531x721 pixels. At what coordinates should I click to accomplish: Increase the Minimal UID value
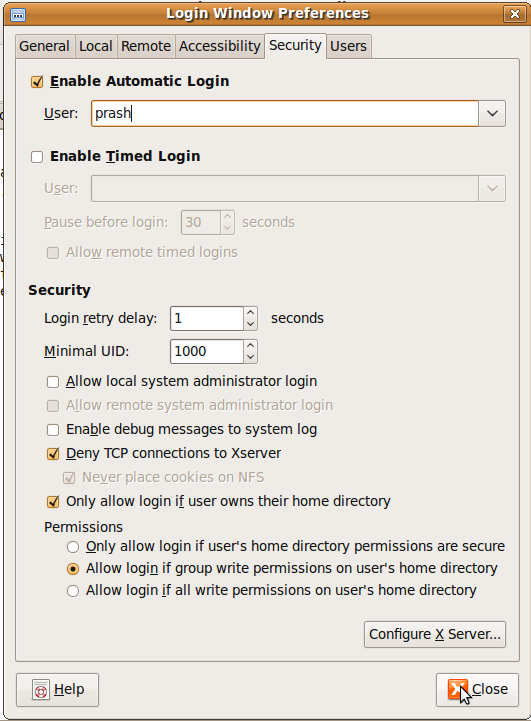pos(250,346)
